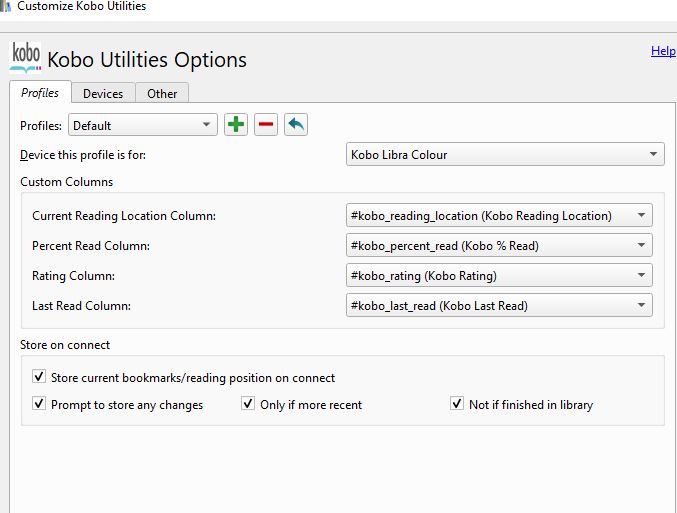Viewport: 677px width, 513px height.
Task: Expand the Kobo Libra Colour device dropdown
Action: pos(504,155)
